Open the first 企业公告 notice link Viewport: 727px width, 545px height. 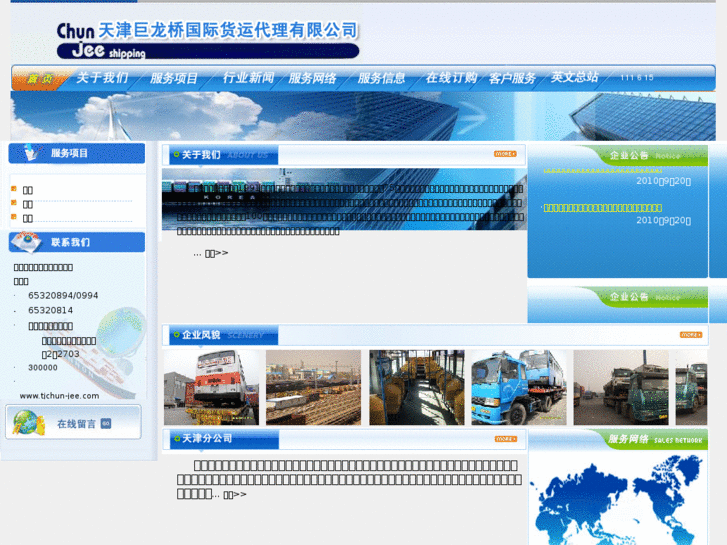[603, 170]
